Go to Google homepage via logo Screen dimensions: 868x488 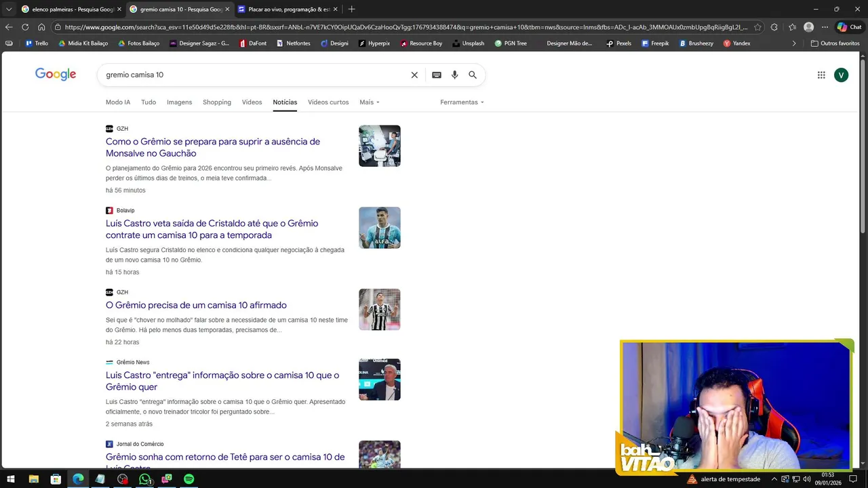[x=56, y=75]
